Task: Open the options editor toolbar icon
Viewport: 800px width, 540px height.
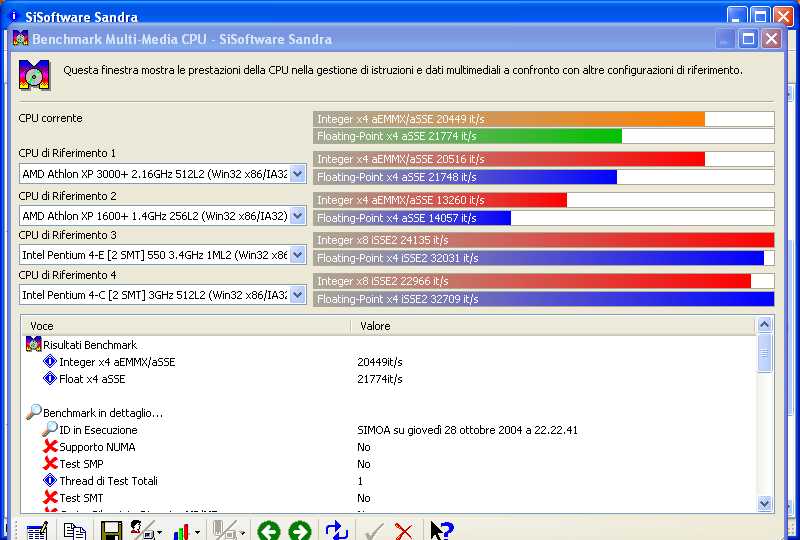Action: [x=37, y=531]
